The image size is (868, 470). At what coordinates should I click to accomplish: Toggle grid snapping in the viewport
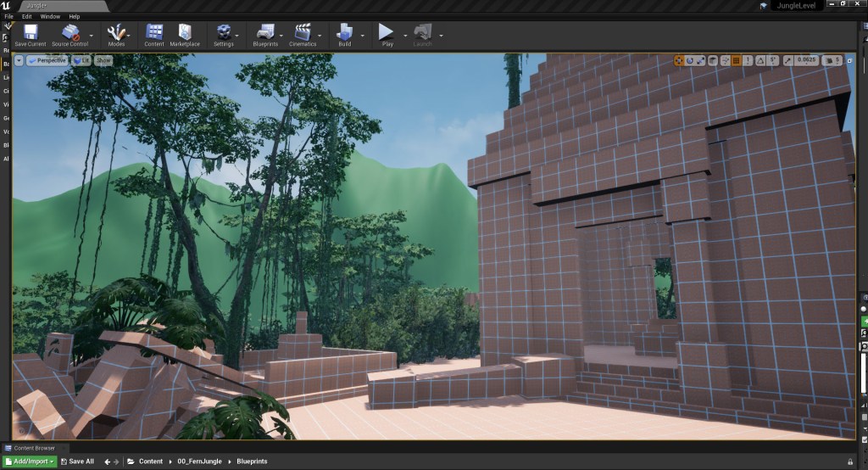click(737, 60)
